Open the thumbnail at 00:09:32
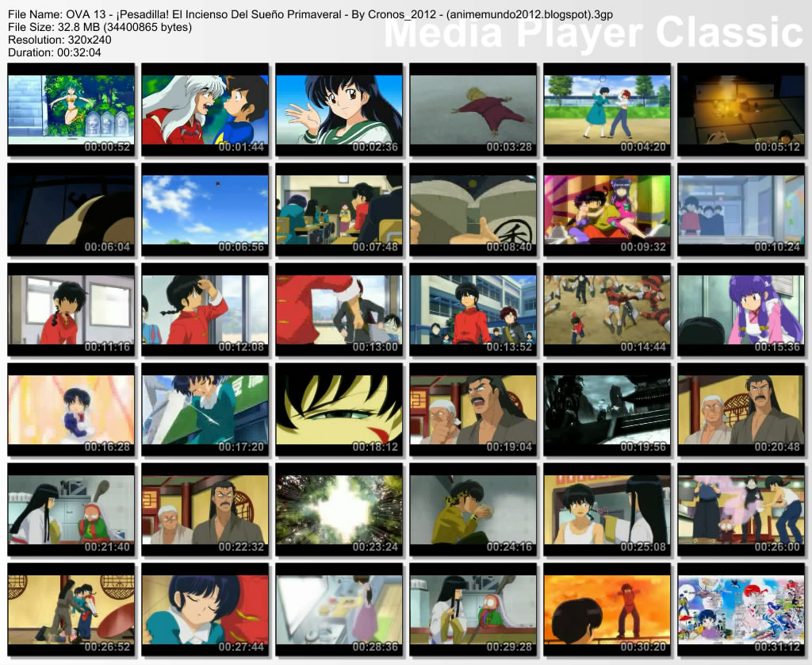Viewport: 812px width, 665px height. click(x=607, y=209)
